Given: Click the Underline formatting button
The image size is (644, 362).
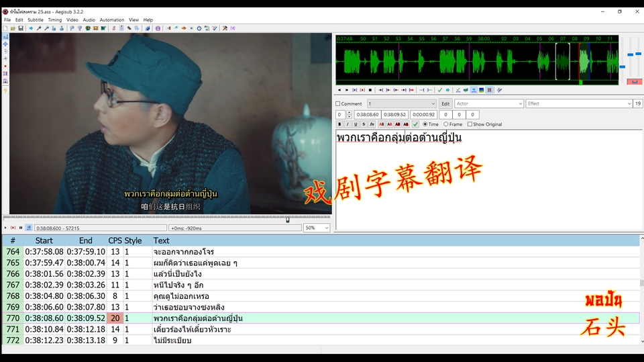Looking at the screenshot, I should pos(356,124).
